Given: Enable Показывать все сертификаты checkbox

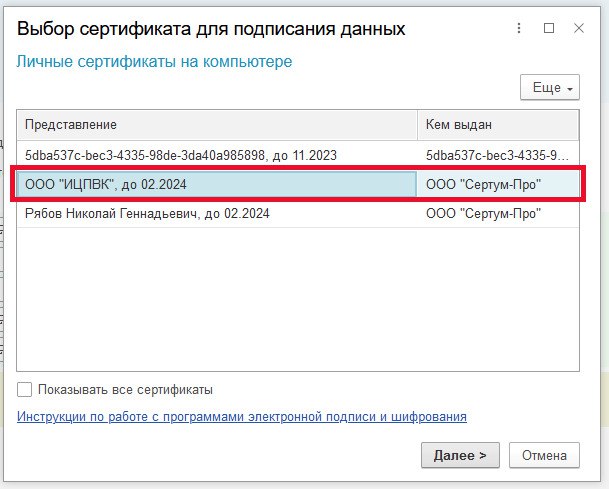Looking at the screenshot, I should point(24,389).
